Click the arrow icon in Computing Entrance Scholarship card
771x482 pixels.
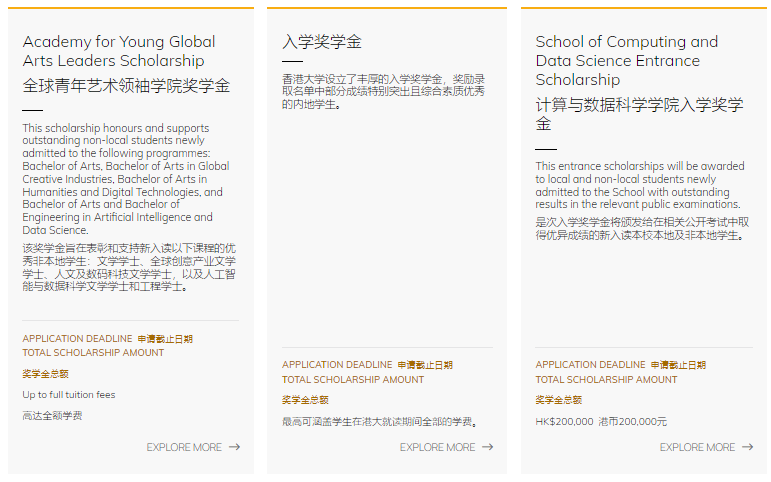[747, 447]
